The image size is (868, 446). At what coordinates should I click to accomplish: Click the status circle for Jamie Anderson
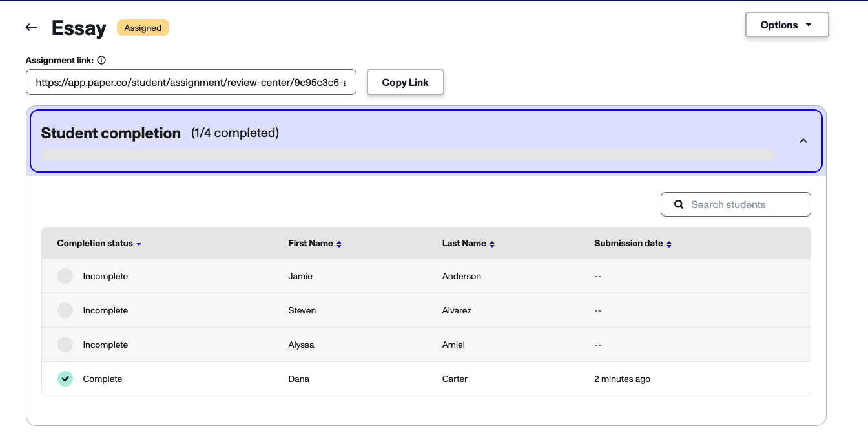(x=65, y=276)
